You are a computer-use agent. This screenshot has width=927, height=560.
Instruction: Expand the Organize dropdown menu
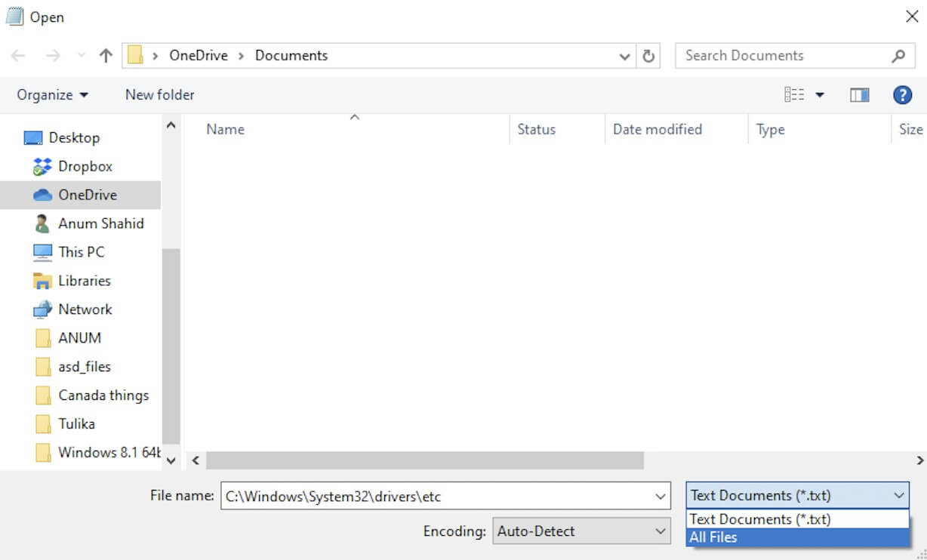[52, 94]
